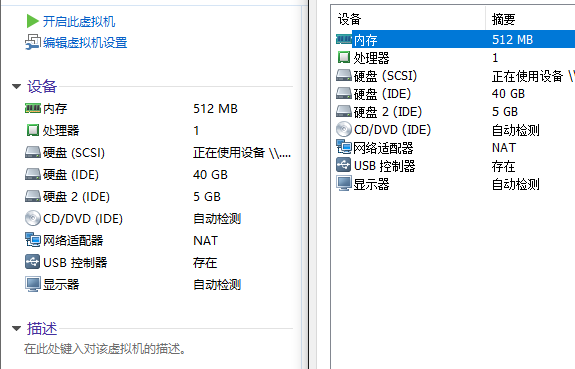
Task: Click 硬盘 (IDE) 40 GB entry in left panel
Action: point(158,175)
